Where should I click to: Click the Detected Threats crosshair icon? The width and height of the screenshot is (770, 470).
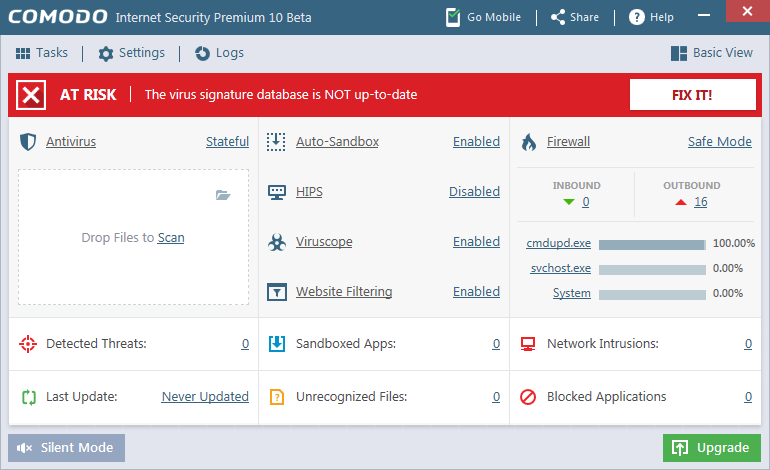pos(28,344)
